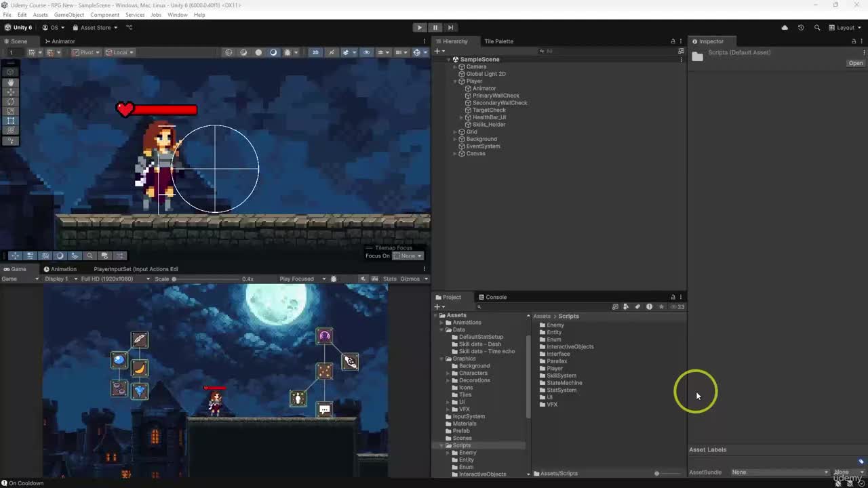This screenshot has width=868, height=488.
Task: Switch to the Animator tab
Action: pos(60,41)
